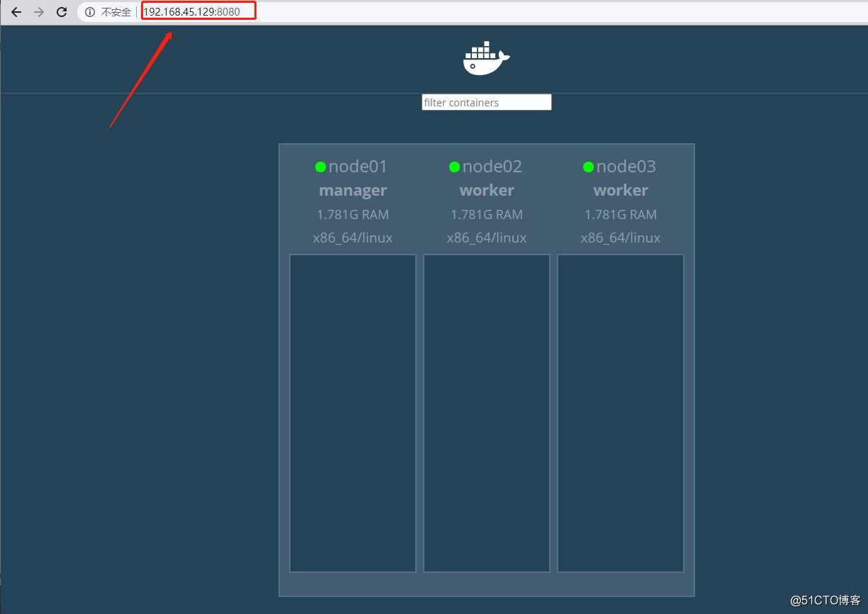Click the green status dot for node02
868x614 pixels.
[x=454, y=167]
